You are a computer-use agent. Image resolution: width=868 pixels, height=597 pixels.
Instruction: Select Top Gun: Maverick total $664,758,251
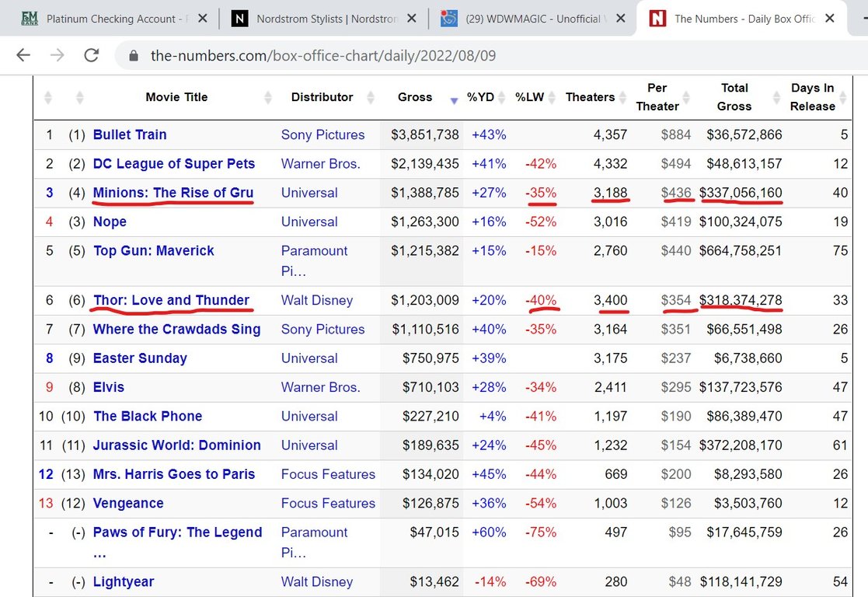(741, 251)
